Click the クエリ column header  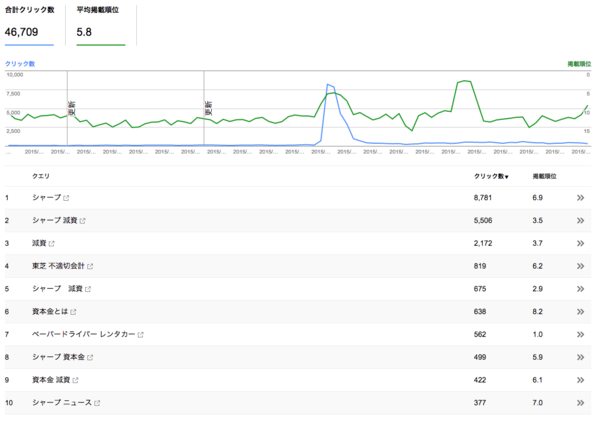(41, 176)
